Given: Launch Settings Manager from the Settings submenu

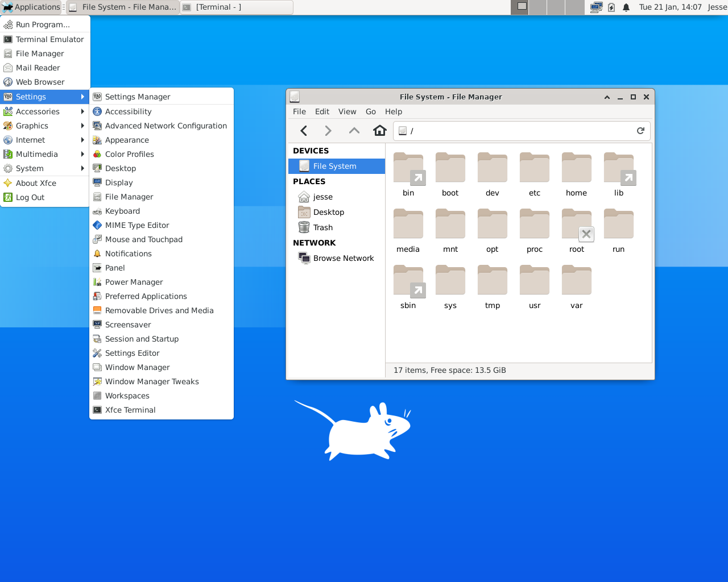Looking at the screenshot, I should (162, 97).
